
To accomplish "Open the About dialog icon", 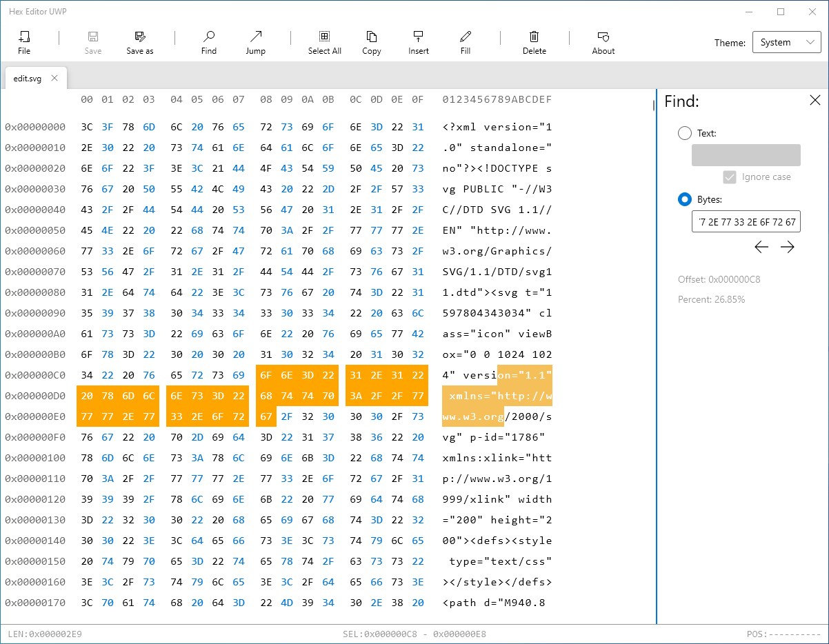I will pyautogui.click(x=603, y=37).
